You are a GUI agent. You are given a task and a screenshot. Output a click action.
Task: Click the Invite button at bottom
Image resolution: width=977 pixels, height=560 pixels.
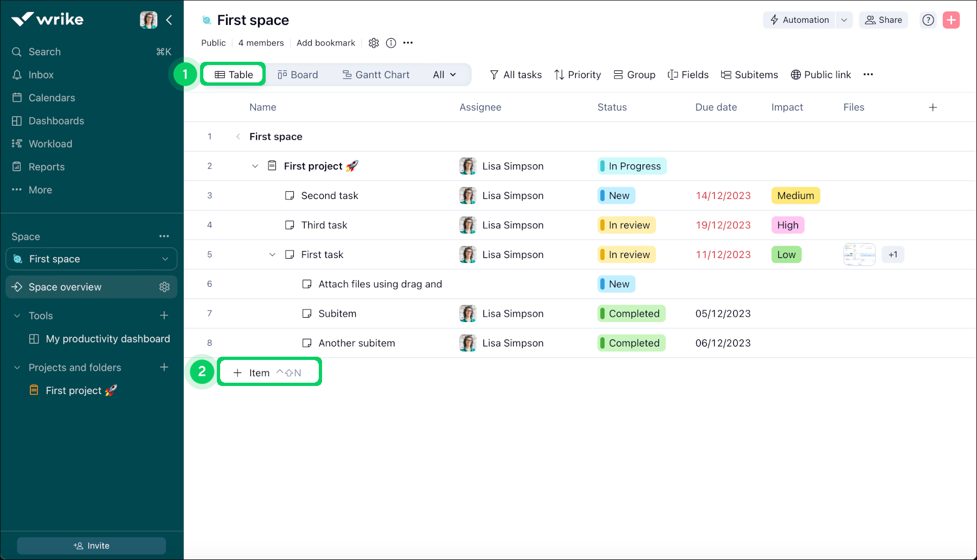click(x=91, y=545)
